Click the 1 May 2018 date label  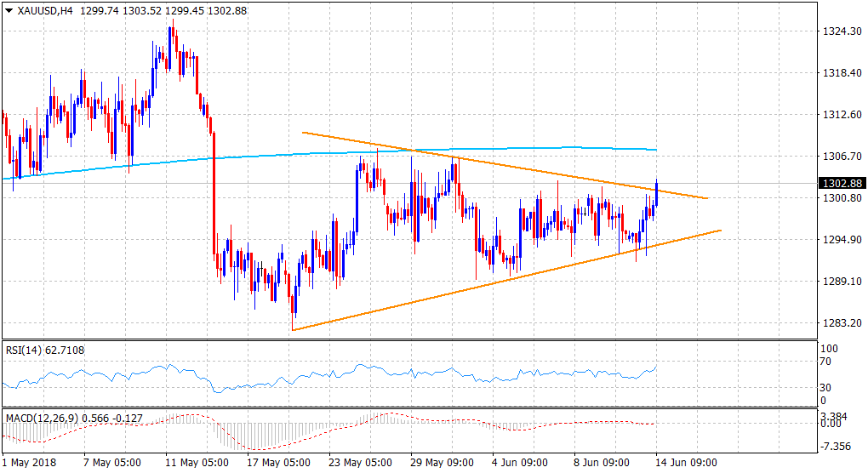click(28, 463)
